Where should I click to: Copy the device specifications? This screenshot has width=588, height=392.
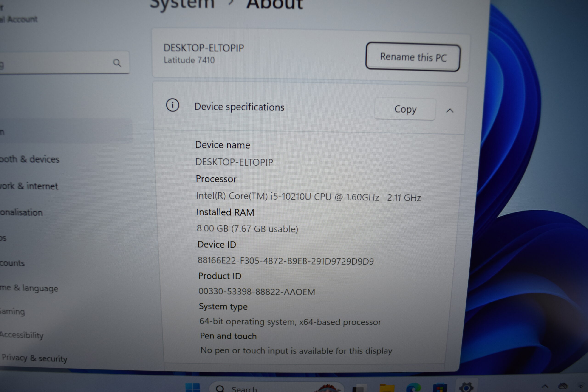point(405,109)
